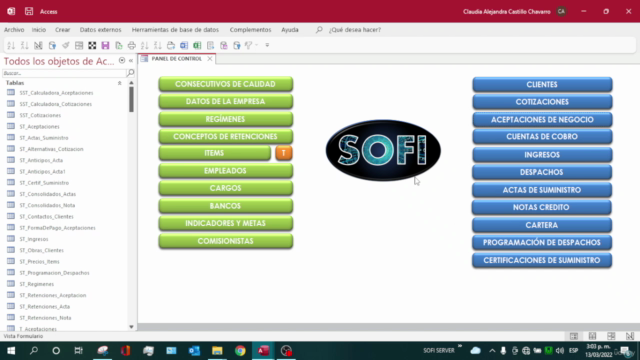Click the orange T button beside ITEMS
640x360 pixels.
click(x=284, y=153)
